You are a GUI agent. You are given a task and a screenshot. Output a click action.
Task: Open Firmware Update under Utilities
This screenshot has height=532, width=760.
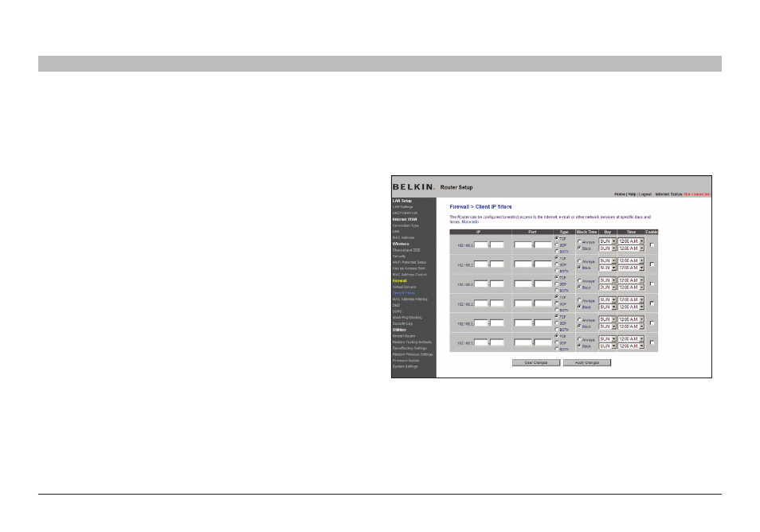(405, 361)
